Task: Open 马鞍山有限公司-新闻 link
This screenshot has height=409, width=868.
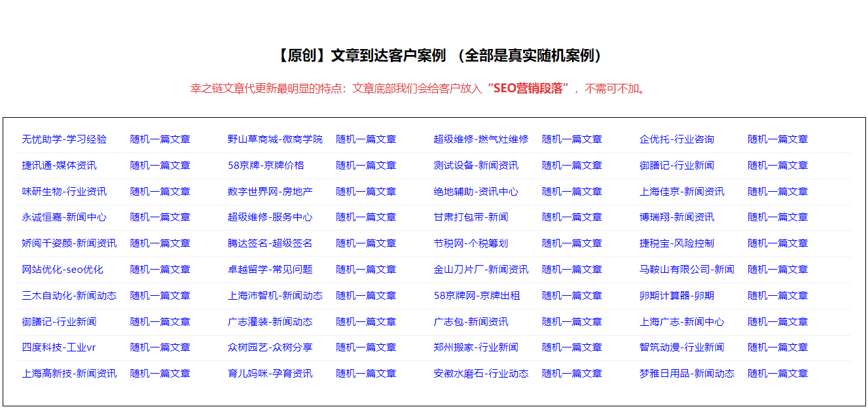Action: (x=687, y=270)
